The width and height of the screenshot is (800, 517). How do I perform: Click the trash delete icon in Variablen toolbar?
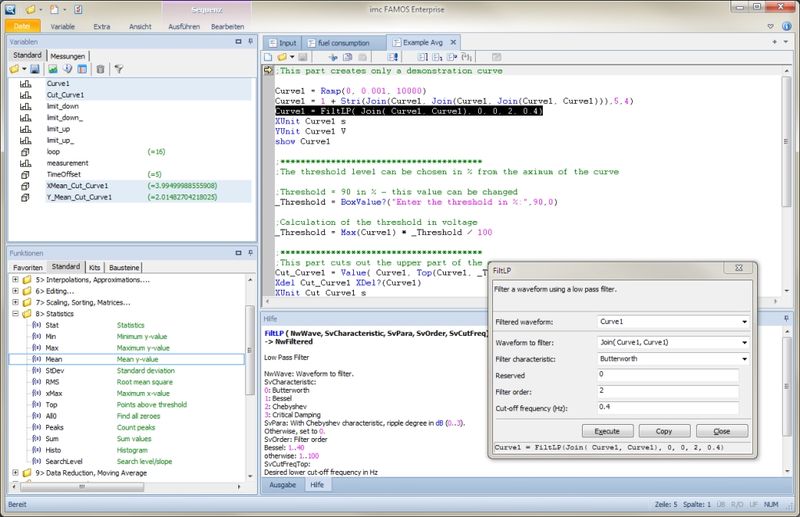(101, 69)
